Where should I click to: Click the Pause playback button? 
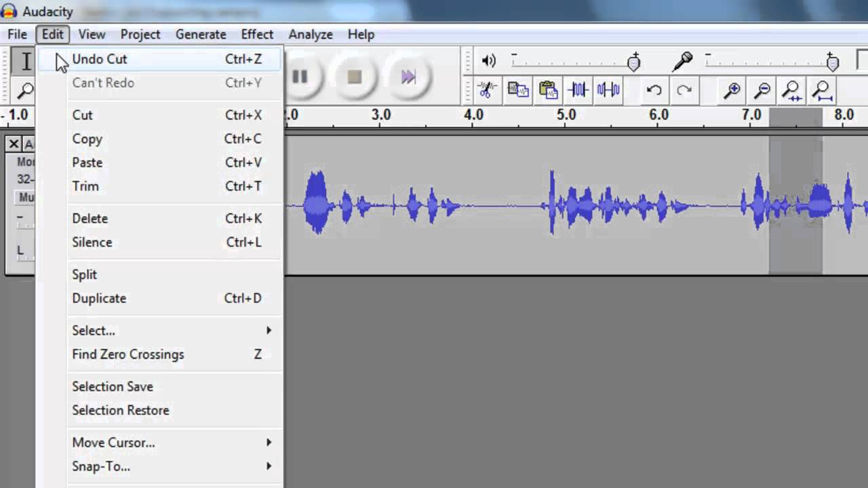pyautogui.click(x=300, y=77)
